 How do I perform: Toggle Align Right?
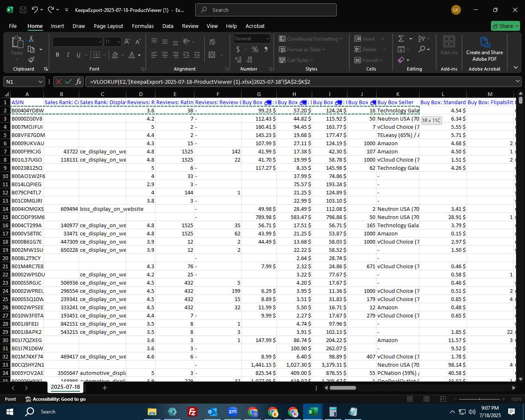pyautogui.click(x=176, y=55)
